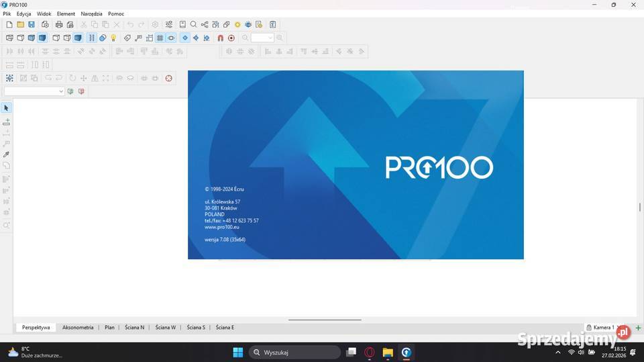Open the empty dropdown below the toolbars
Viewport: 644px width, 362px height.
(x=34, y=91)
